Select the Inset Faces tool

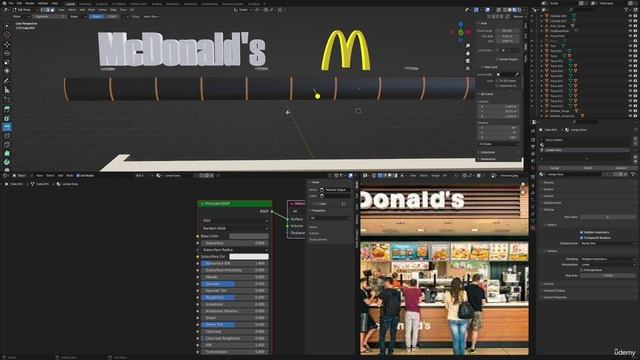point(7,118)
